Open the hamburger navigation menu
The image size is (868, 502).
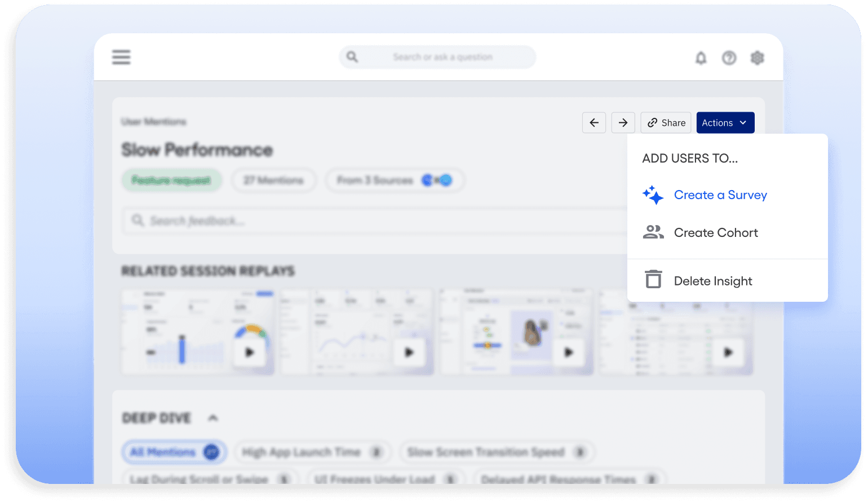pos(121,57)
